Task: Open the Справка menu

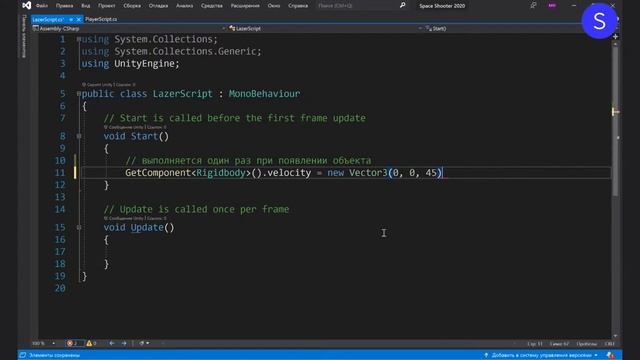Action: tap(298, 6)
